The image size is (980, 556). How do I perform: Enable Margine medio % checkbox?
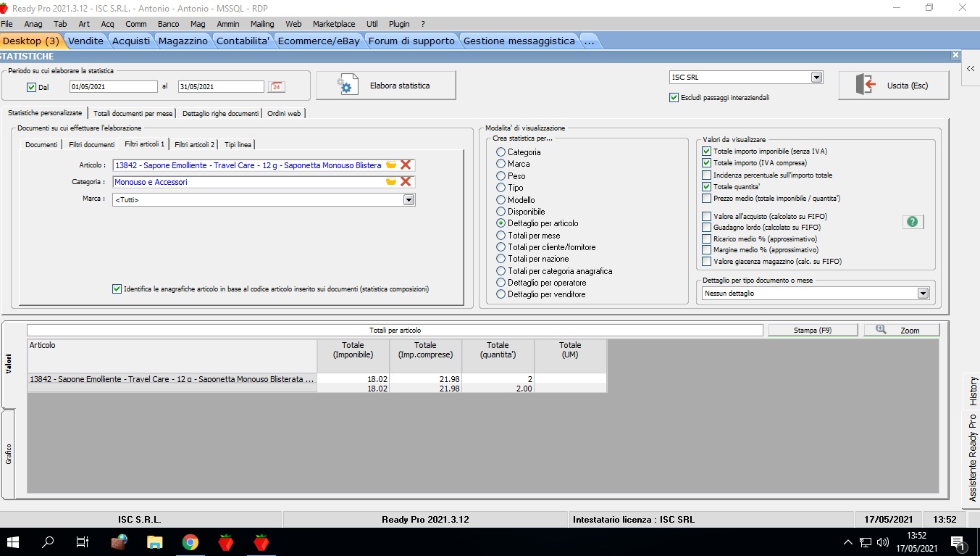tap(706, 249)
